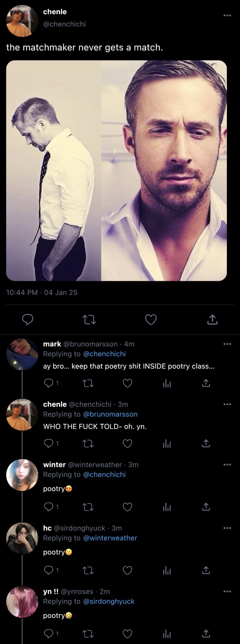This screenshot has width=240, height=644.
Task: Open chenle's profile picture at top
Action: pyautogui.click(x=22, y=21)
